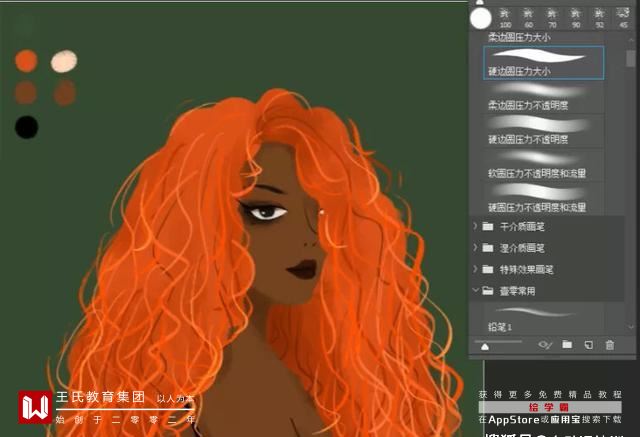The height and width of the screenshot is (437, 640).
Task: Click the 干介质画笔 group name
Action: tap(522, 227)
